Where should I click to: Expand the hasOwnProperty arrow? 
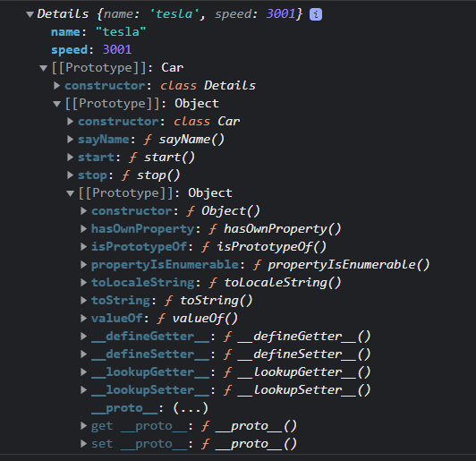pos(83,229)
